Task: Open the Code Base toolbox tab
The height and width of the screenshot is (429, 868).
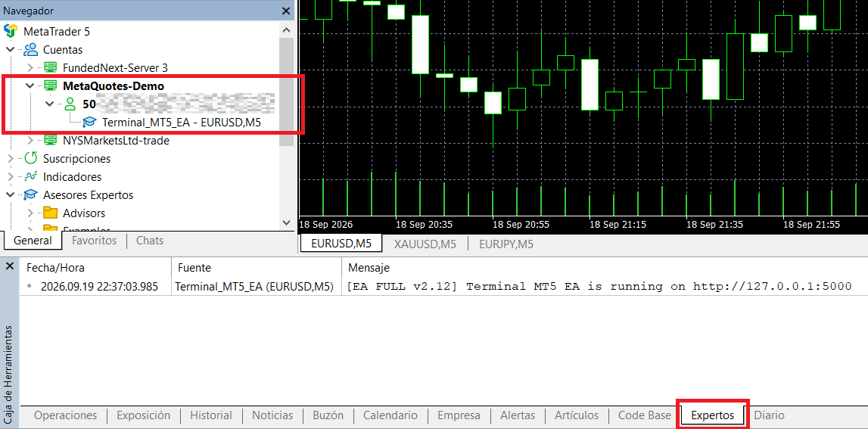Action: point(644,415)
